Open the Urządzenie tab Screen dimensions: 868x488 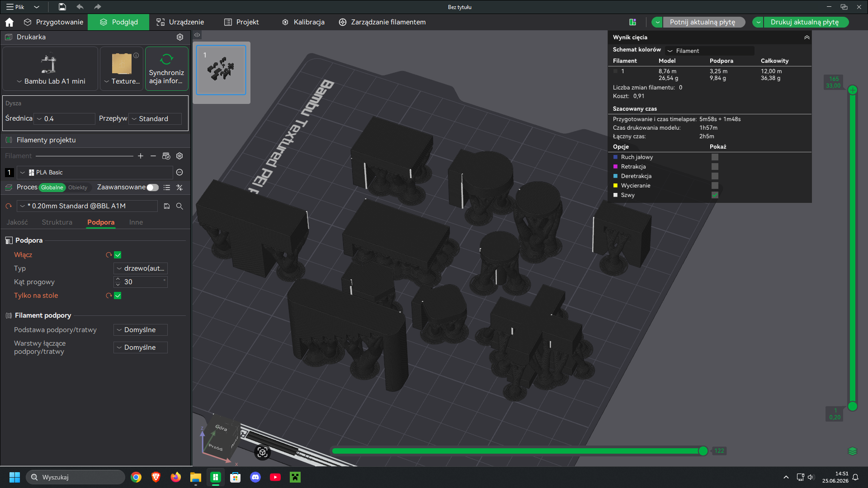180,22
